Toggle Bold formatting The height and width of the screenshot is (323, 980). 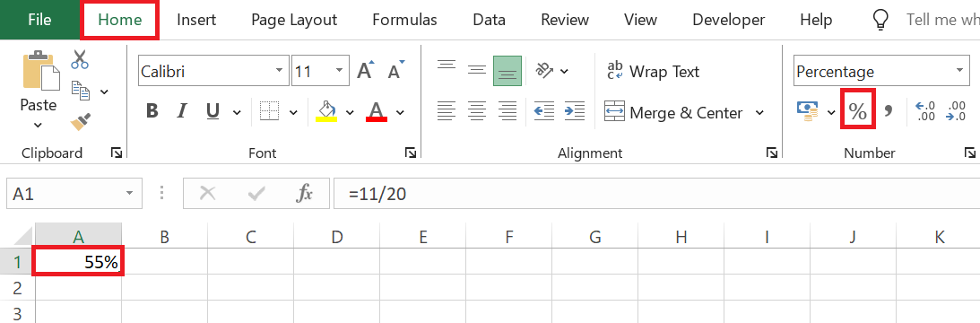[152, 112]
